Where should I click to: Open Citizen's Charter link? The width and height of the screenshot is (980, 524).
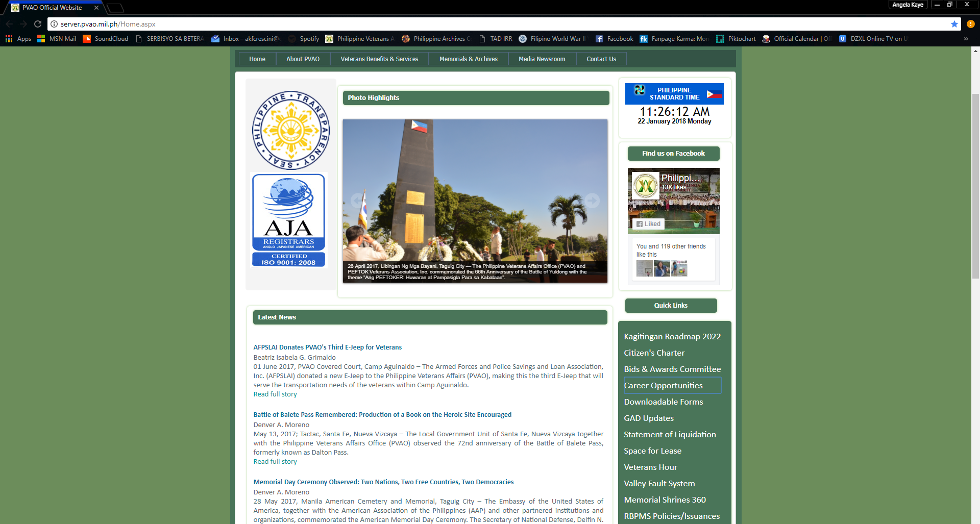point(654,353)
